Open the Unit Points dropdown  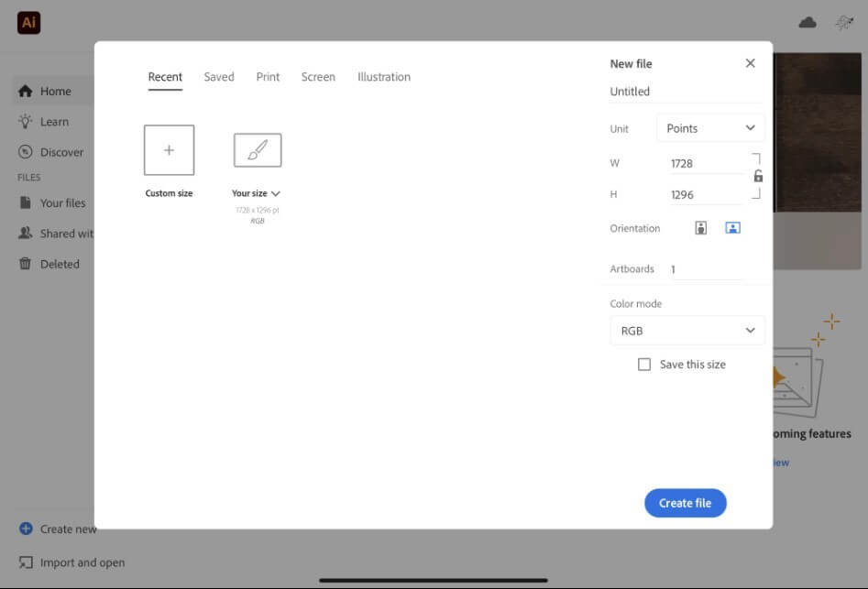pos(710,128)
